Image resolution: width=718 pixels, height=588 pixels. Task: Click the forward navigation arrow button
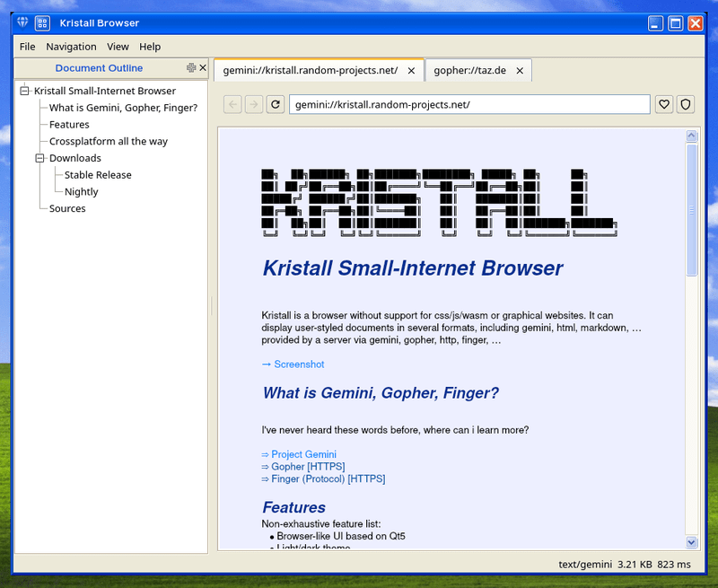(x=254, y=104)
